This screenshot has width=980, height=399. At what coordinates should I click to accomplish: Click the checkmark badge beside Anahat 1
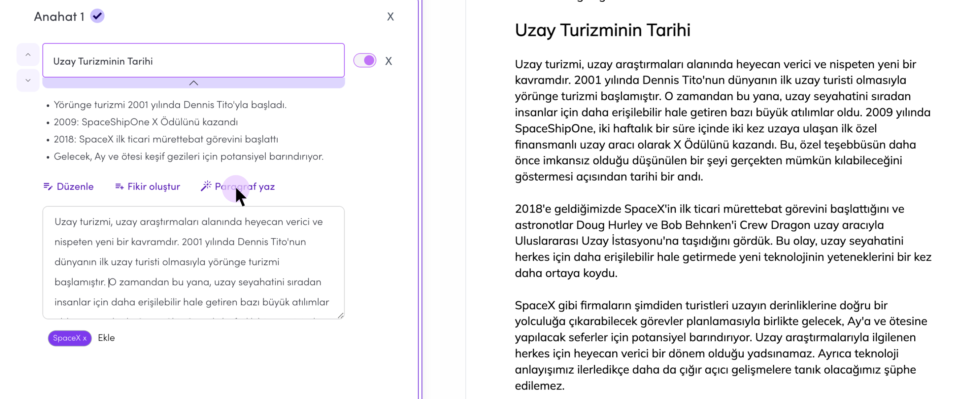click(x=97, y=16)
